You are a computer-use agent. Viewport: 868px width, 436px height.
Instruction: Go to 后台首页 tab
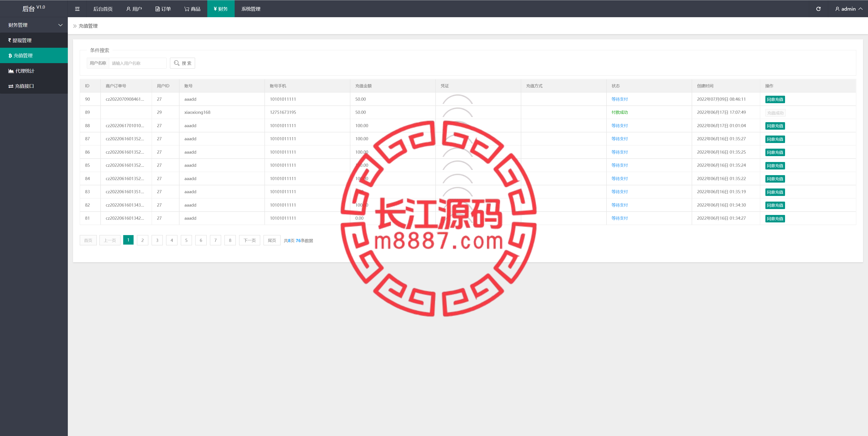click(x=103, y=9)
